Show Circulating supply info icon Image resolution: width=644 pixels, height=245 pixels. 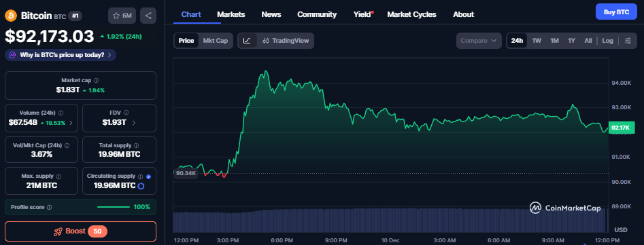pyautogui.click(x=141, y=176)
